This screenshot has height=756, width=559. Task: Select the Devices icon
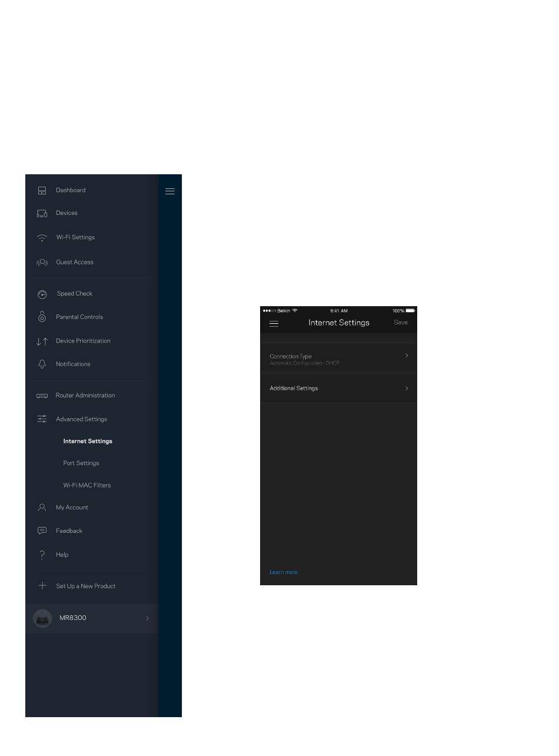point(42,213)
